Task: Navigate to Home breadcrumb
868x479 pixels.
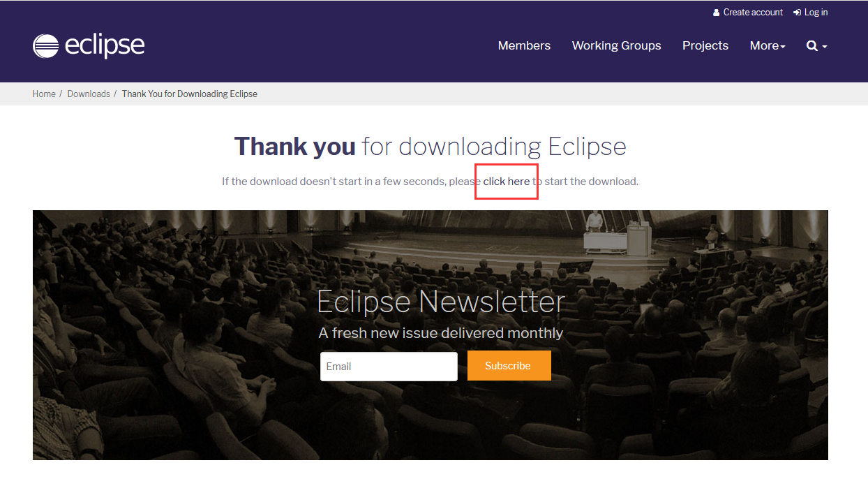Action: (44, 94)
